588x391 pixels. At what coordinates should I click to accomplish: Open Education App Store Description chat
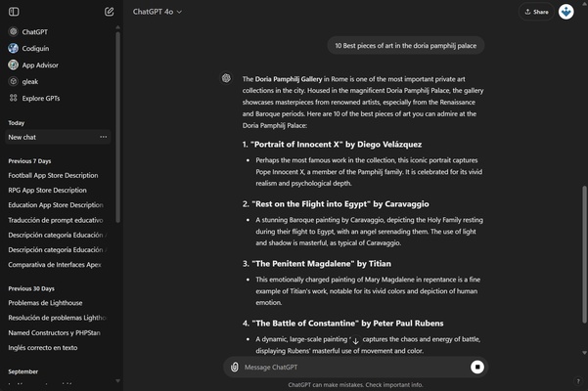tap(58, 205)
